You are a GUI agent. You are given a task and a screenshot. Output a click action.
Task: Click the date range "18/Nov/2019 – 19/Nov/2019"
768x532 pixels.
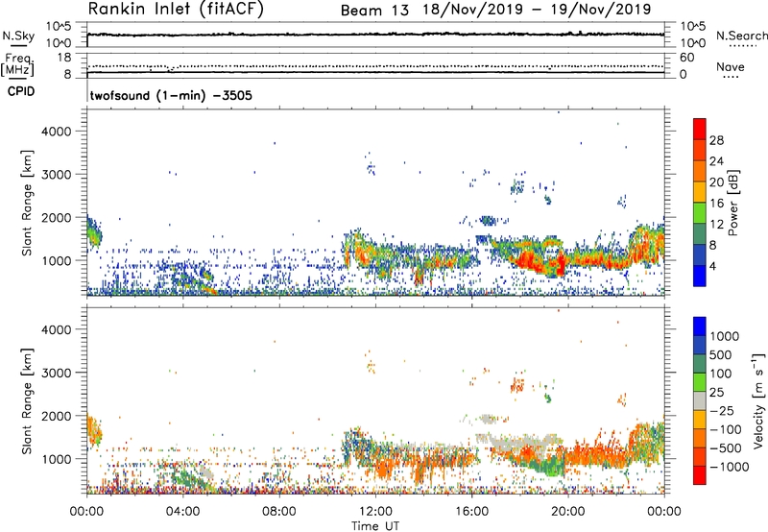537,10
